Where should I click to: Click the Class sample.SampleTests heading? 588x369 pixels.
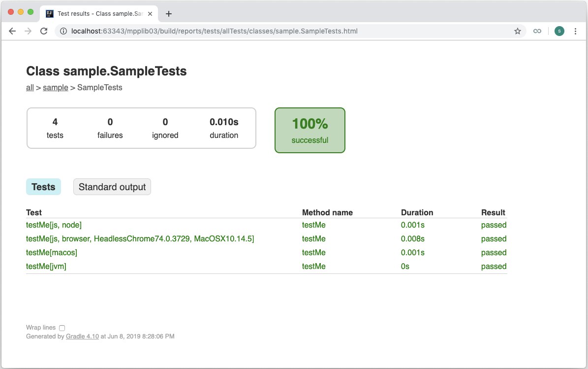click(106, 71)
